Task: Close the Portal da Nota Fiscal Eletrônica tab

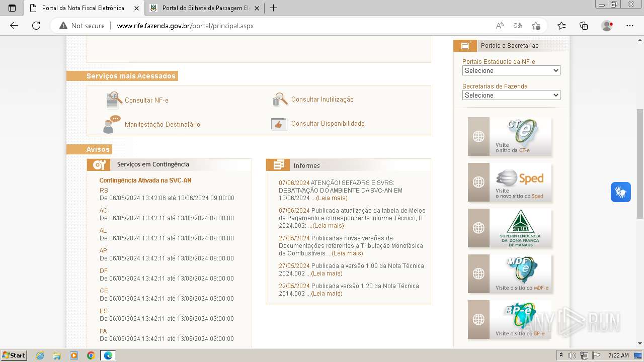Action: tap(136, 8)
